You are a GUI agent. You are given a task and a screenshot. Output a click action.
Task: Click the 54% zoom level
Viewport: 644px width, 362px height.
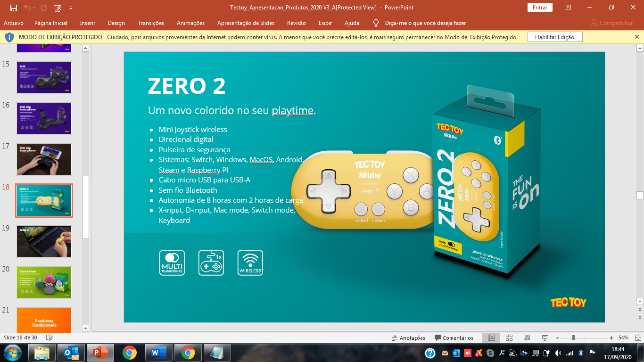[x=623, y=338]
